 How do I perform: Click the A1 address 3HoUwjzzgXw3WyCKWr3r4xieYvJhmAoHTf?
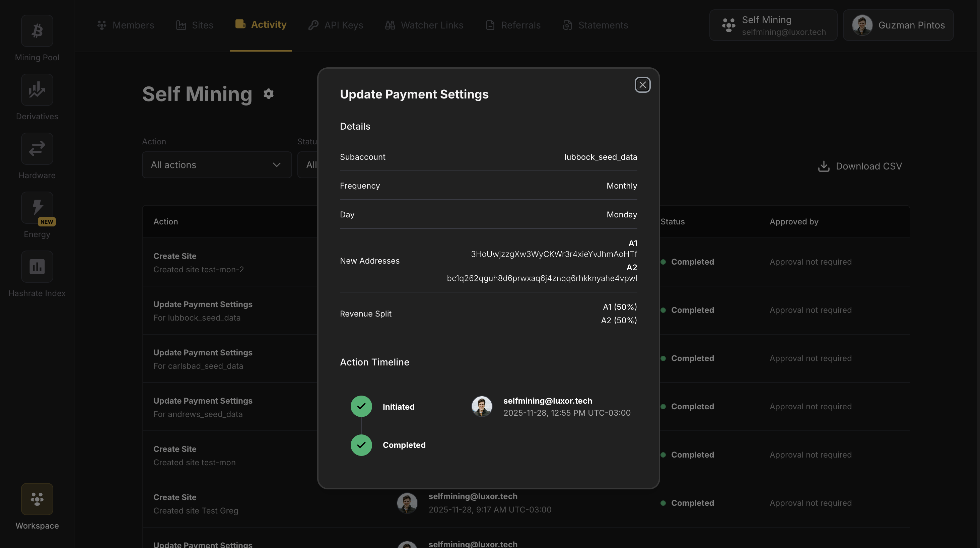[x=554, y=254]
